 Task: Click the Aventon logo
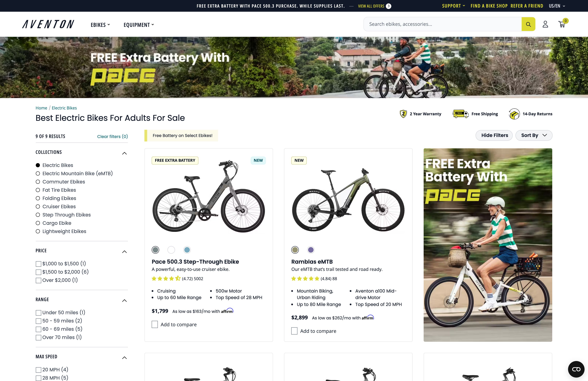click(48, 24)
